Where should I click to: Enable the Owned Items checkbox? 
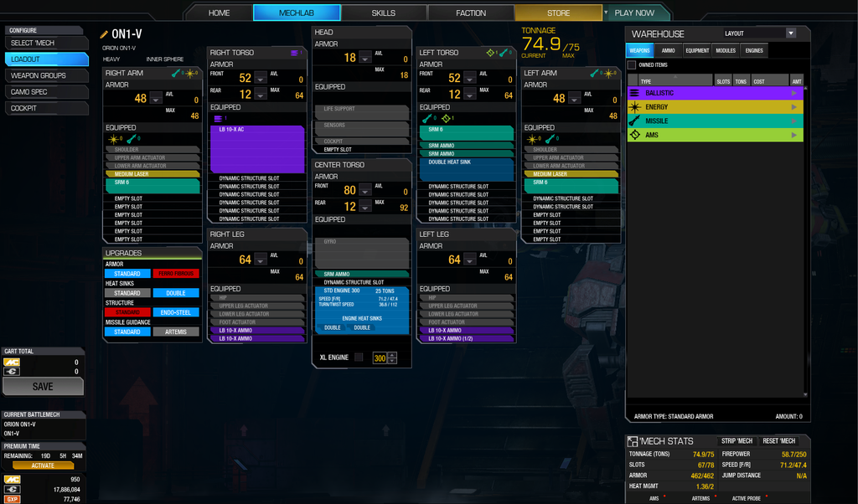tap(632, 65)
